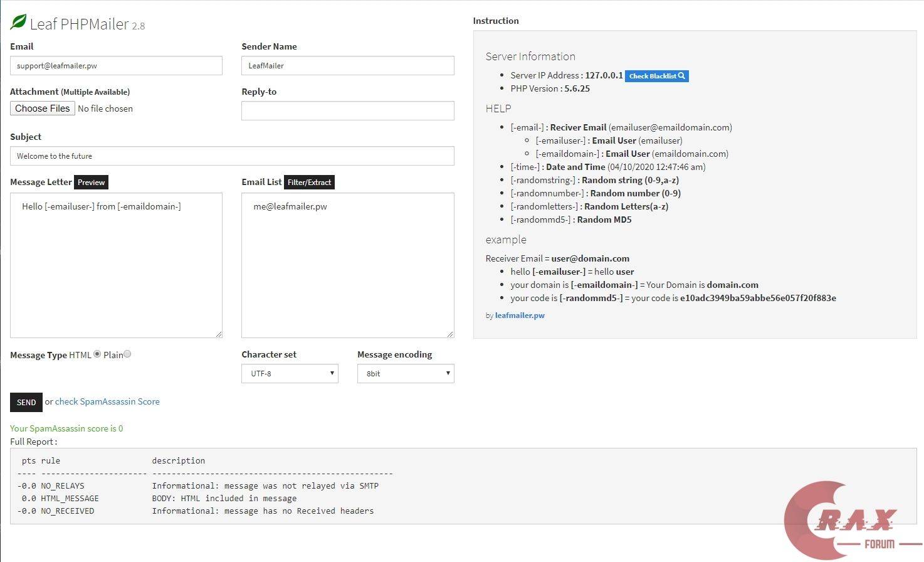924x562 pixels.
Task: Click into the sender Email field
Action: click(x=116, y=66)
